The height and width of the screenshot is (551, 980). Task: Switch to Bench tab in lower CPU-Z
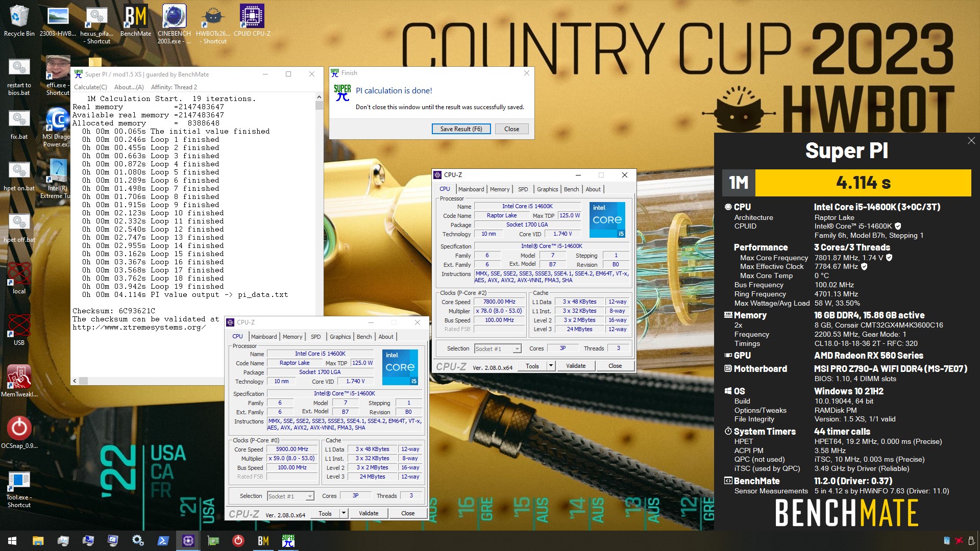click(364, 337)
